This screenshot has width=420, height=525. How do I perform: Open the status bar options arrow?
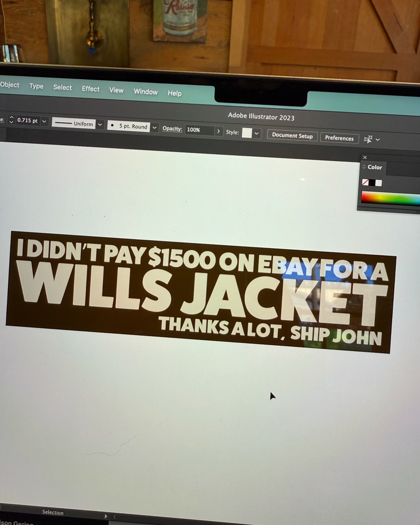(106, 516)
